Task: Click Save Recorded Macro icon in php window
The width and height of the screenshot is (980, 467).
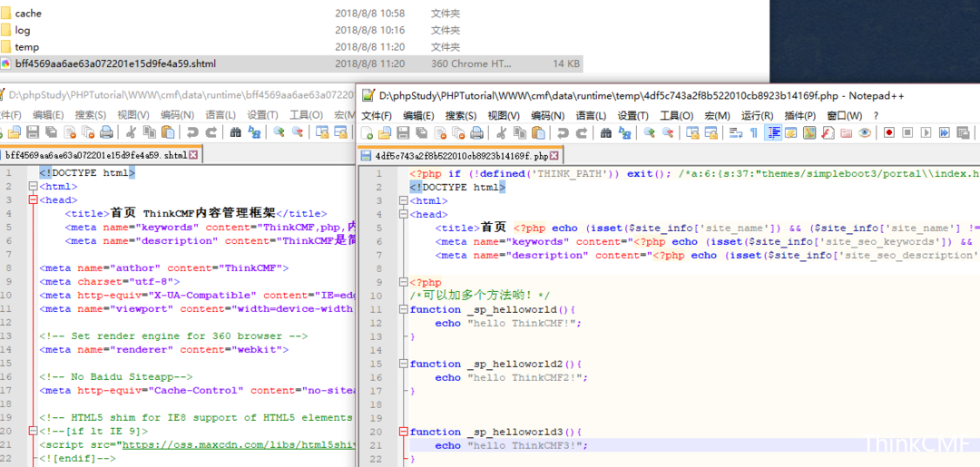Action: click(962, 132)
